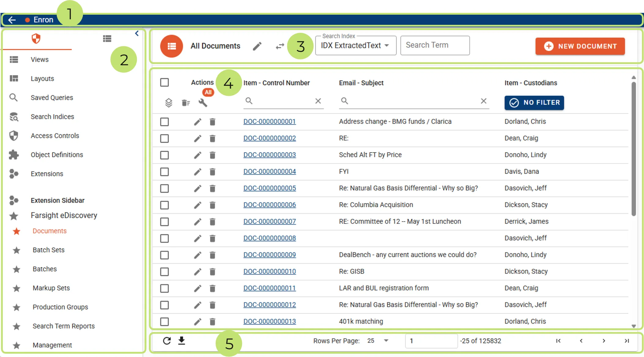
Task: Delete row DOC-0000000003 using trash icon
Action: click(212, 155)
